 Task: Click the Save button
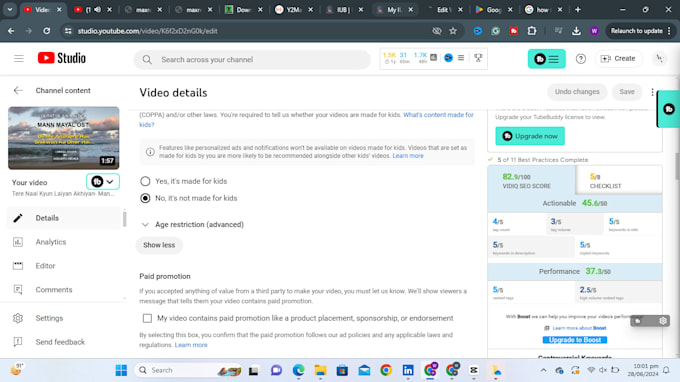[x=627, y=92]
